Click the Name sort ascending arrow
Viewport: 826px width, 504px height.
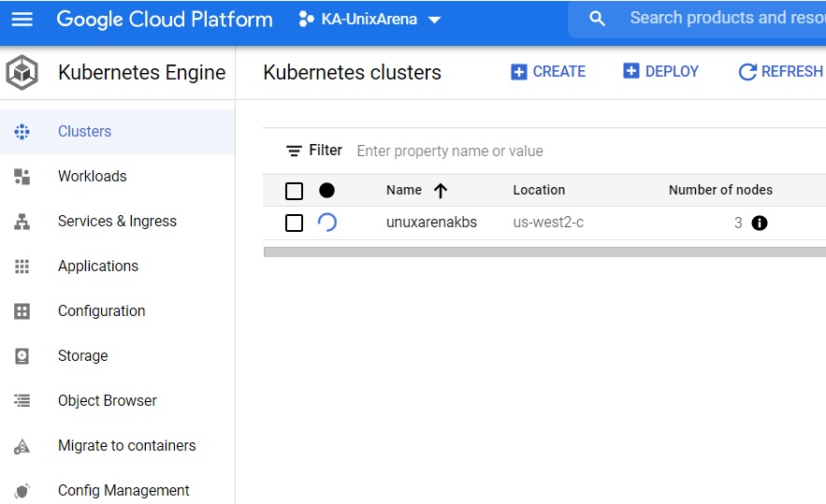point(441,191)
